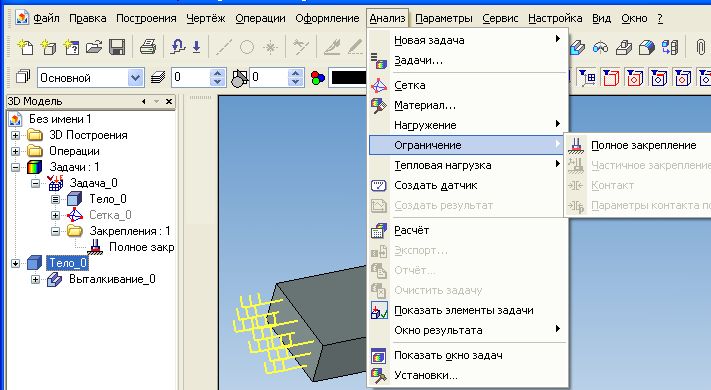Click the new-from-template icon with question mark

click(71, 47)
